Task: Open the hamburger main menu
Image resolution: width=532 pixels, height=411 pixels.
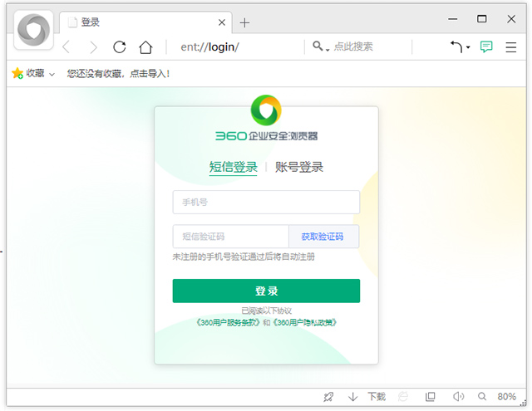Action: [510, 46]
